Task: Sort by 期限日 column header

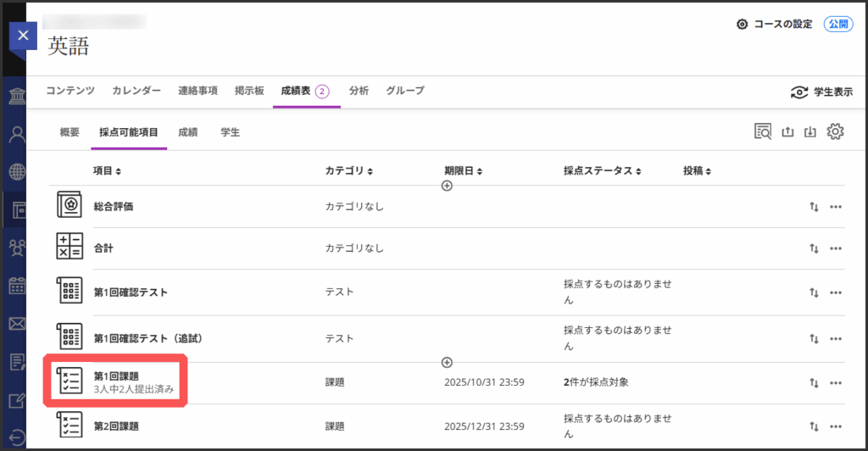Action: coord(463,171)
